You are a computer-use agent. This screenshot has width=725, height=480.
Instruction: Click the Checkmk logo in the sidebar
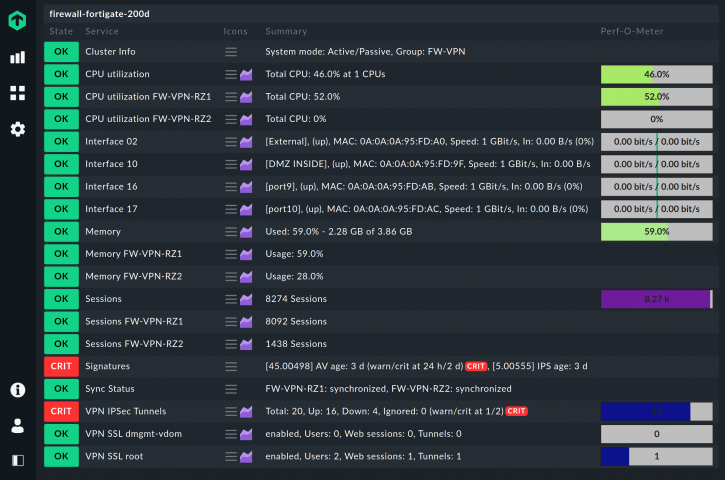point(17,21)
